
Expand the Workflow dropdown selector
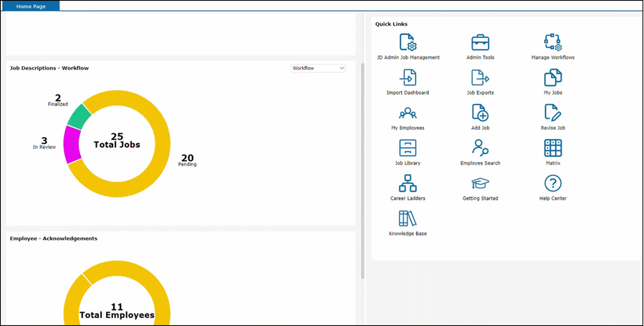pyautogui.click(x=318, y=68)
